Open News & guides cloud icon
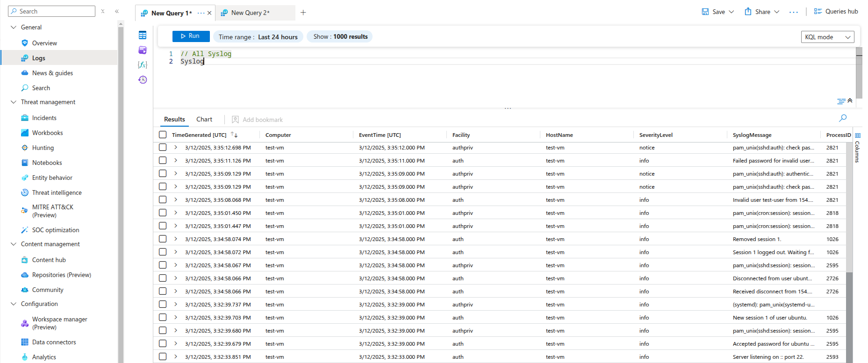This screenshot has height=363, width=868. click(x=25, y=73)
